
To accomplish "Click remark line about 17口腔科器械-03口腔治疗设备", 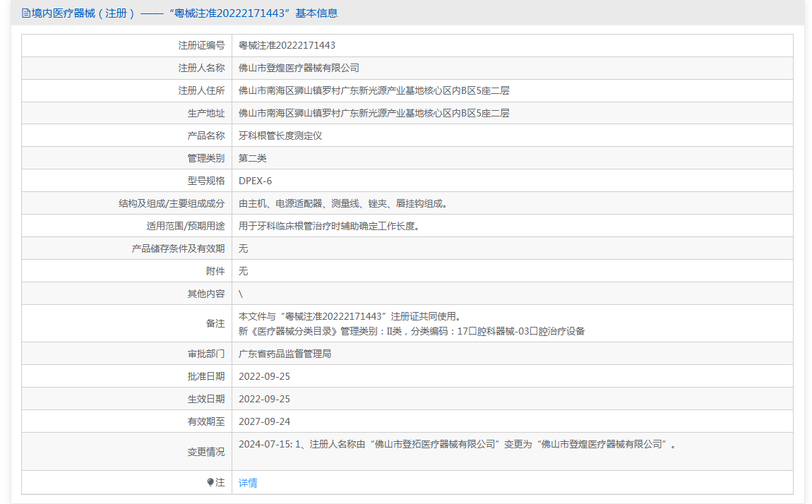I will [411, 331].
